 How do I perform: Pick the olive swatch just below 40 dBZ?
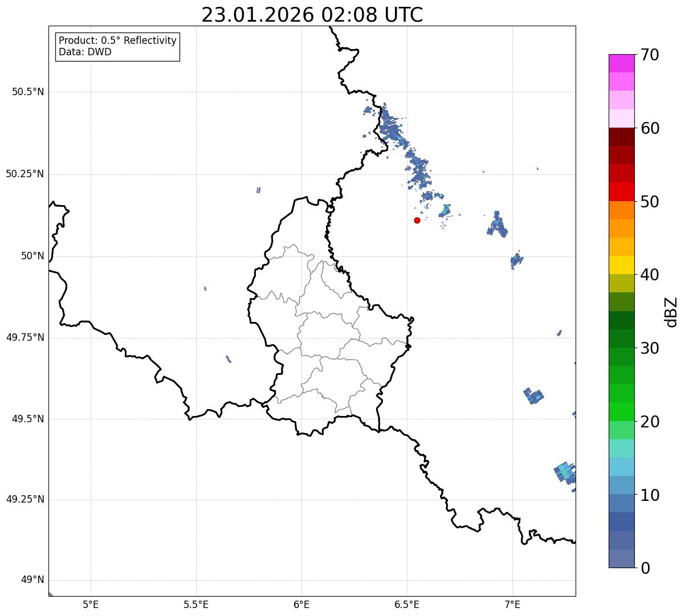click(x=621, y=283)
